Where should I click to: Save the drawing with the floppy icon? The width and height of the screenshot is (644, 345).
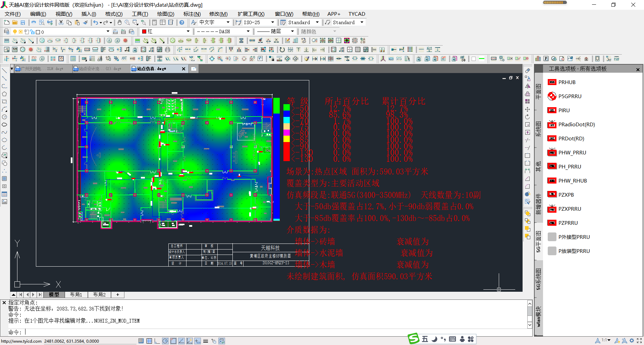point(23,22)
